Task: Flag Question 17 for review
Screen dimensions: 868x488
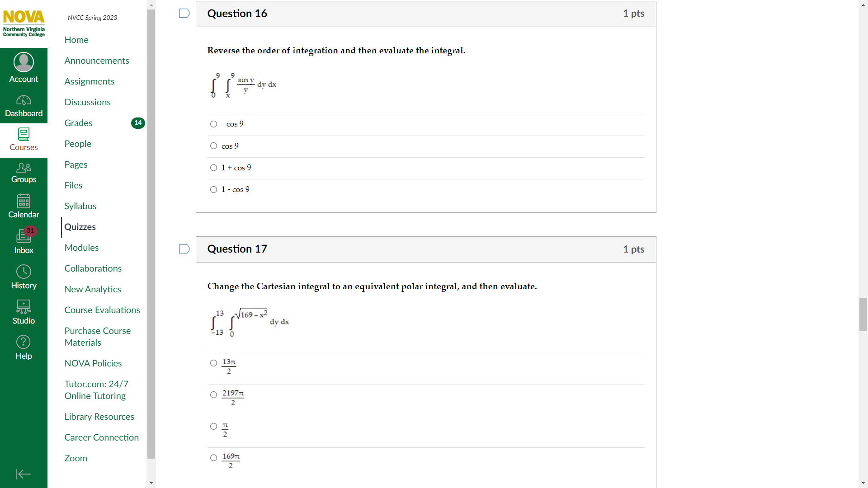Action: tap(184, 249)
